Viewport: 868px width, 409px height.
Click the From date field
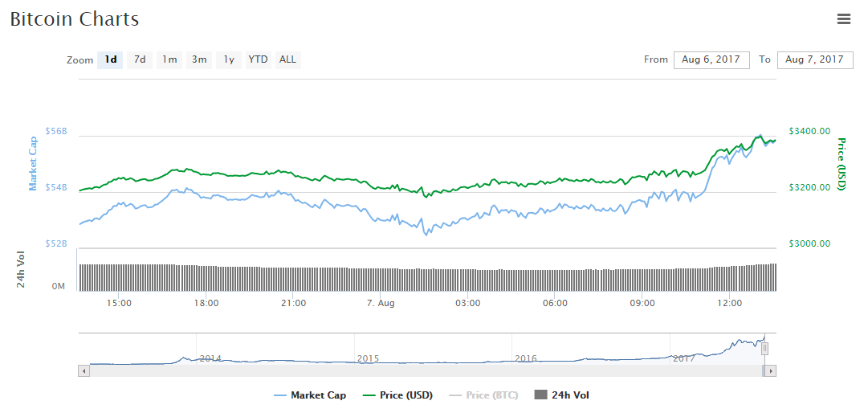point(711,59)
